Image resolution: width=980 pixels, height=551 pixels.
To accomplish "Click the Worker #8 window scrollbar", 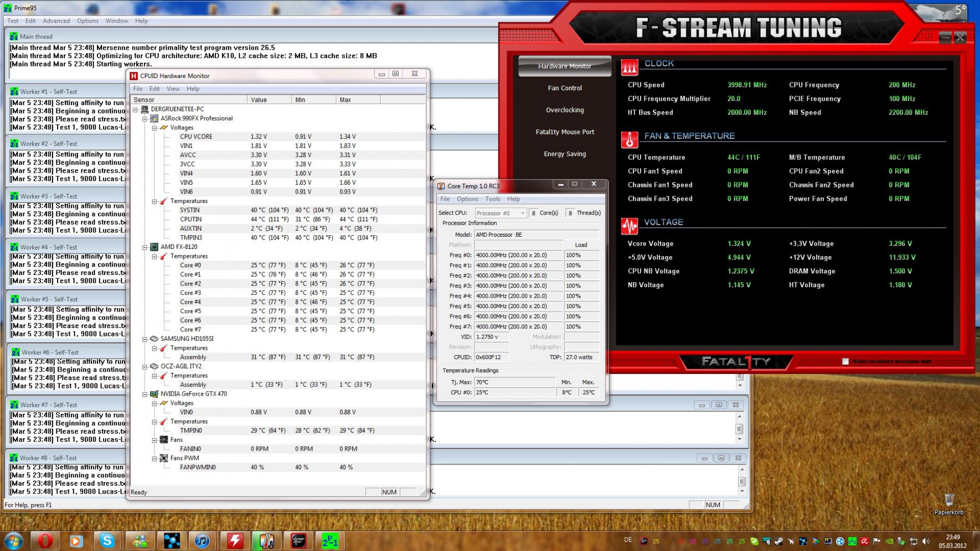I will [x=742, y=480].
